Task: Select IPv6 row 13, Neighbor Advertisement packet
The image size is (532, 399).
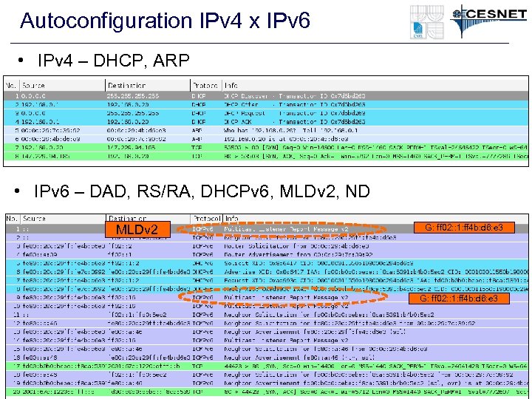Action: [x=267, y=332]
